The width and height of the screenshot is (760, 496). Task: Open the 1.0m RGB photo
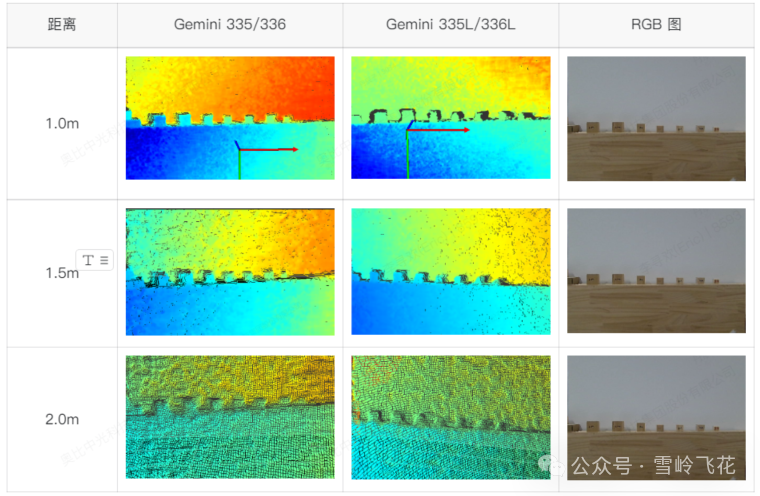click(x=656, y=118)
